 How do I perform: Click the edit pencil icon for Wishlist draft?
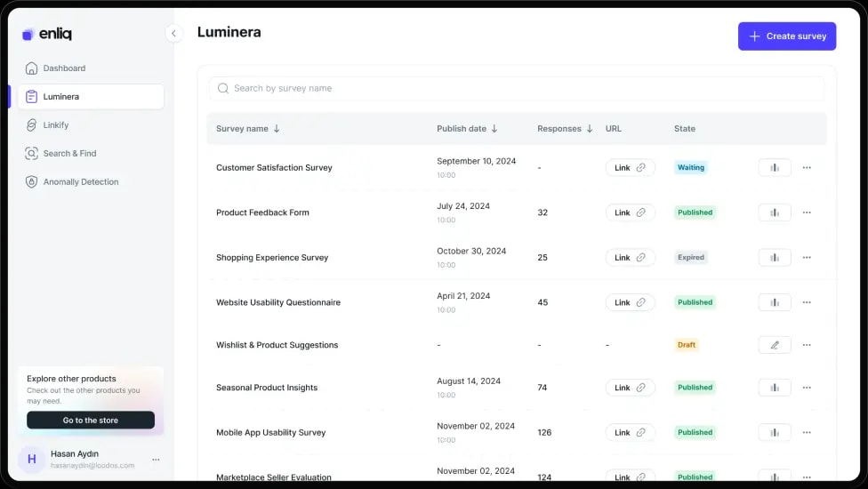774,345
